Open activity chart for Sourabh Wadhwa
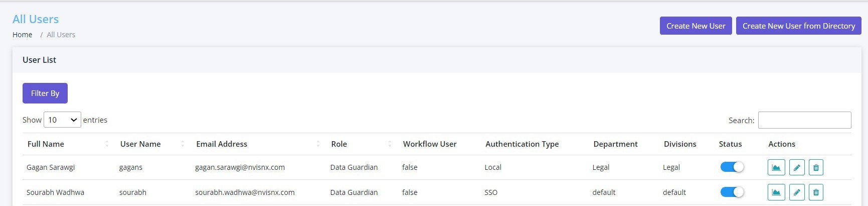The height and width of the screenshot is (206, 868). tap(776, 192)
